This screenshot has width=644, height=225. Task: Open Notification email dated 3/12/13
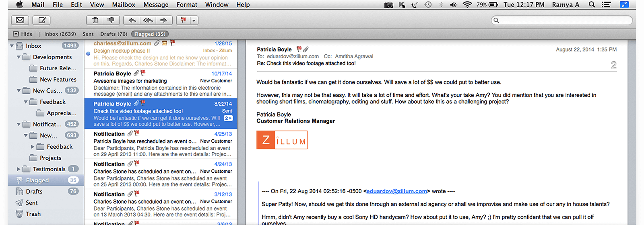tap(161, 204)
